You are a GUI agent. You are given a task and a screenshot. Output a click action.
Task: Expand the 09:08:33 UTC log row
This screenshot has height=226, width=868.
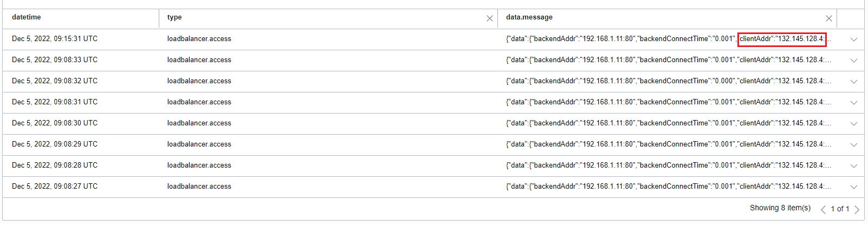(854, 61)
